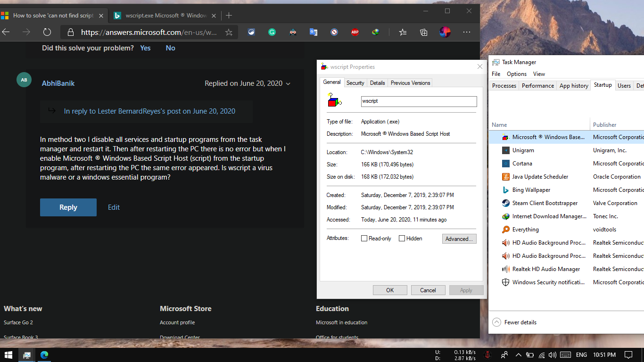Show hidden system tray icons chevron
This screenshot has height=362, width=644.
(x=519, y=354)
